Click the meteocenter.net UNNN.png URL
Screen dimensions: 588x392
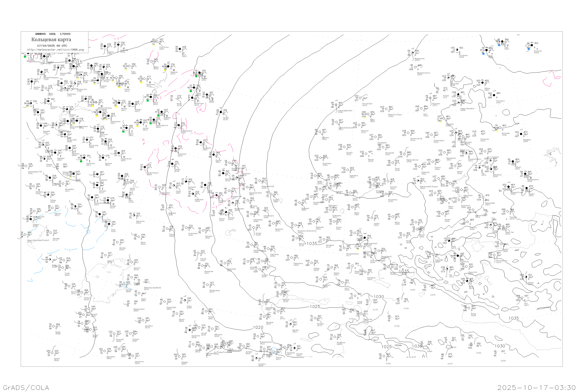point(55,50)
